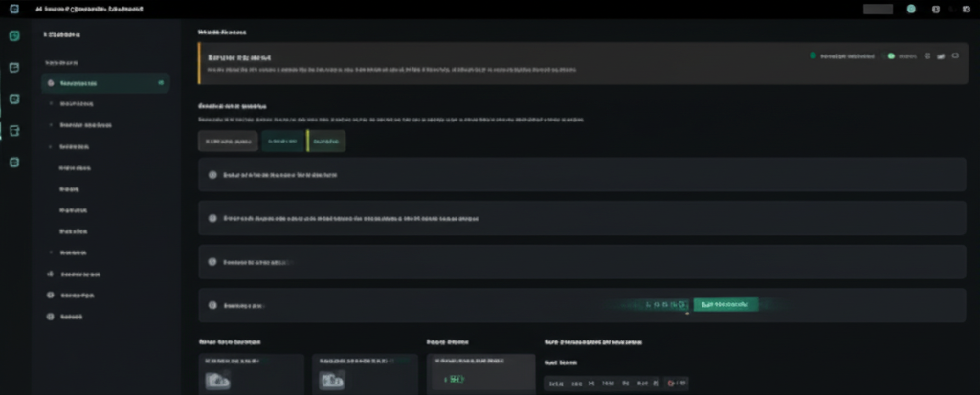Click the fourth left rail icon with active marker
Screen dimensions: 980x395
(14, 130)
